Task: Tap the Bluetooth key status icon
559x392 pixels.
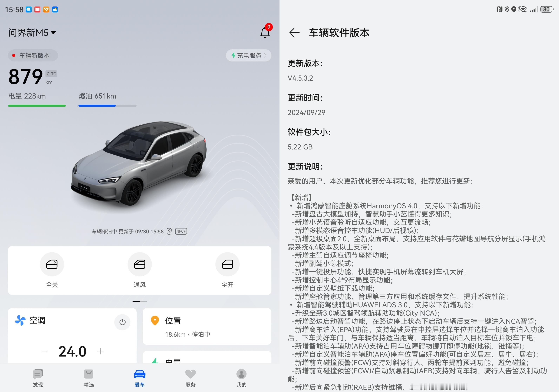Action: (x=169, y=231)
